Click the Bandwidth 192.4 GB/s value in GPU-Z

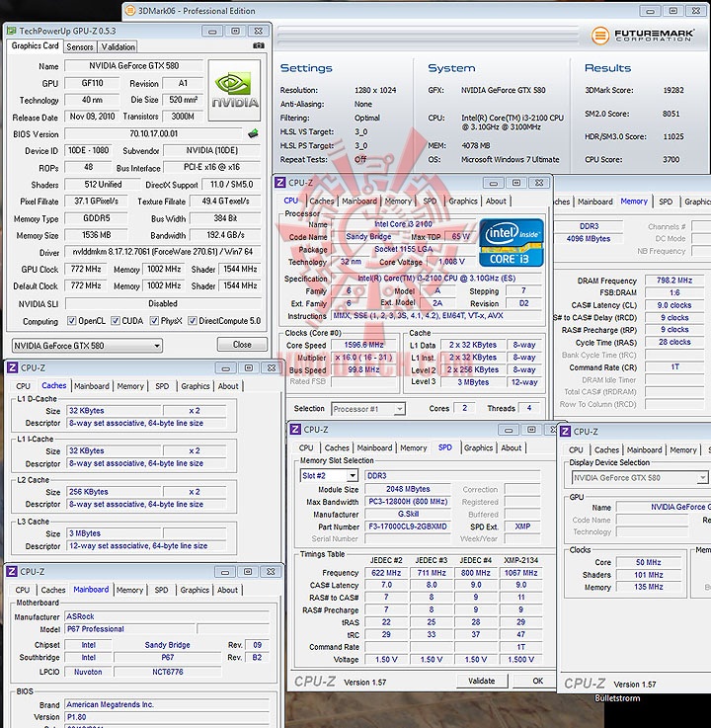(225, 235)
